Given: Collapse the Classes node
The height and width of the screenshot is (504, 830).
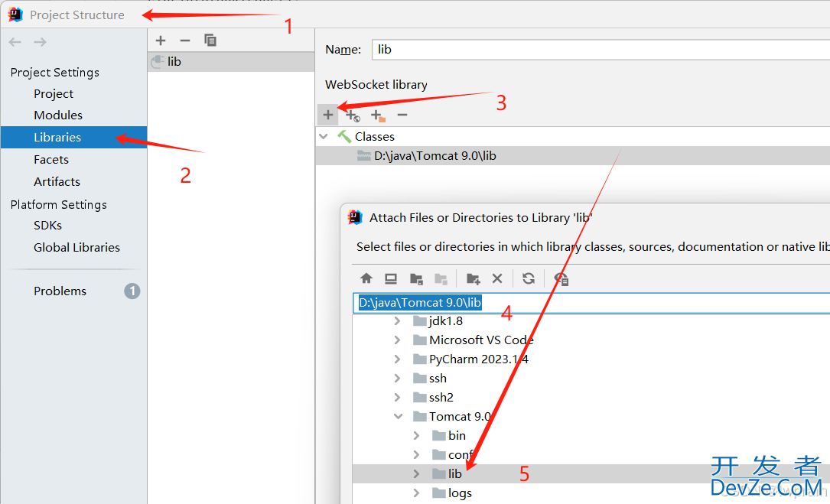Looking at the screenshot, I should (324, 137).
